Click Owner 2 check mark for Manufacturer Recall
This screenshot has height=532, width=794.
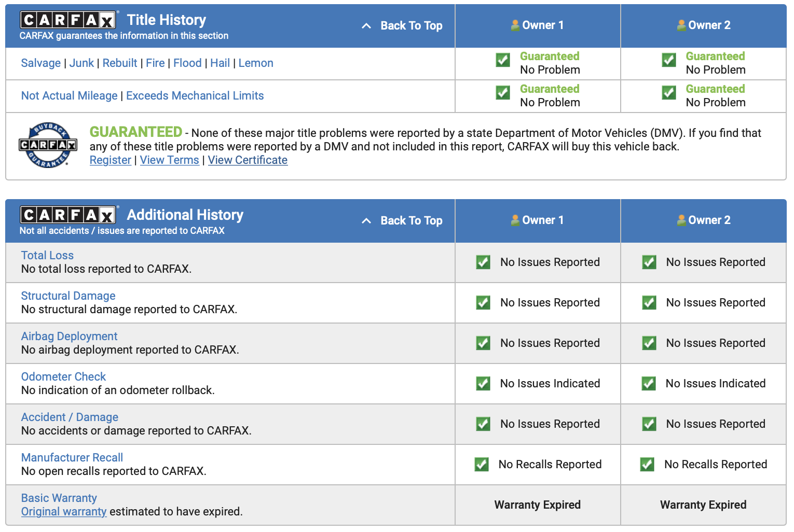click(x=647, y=464)
